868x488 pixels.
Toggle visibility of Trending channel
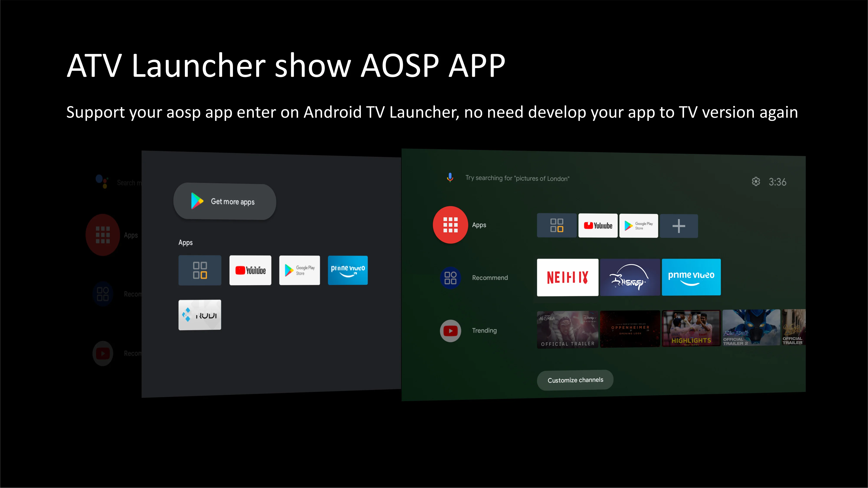(450, 330)
